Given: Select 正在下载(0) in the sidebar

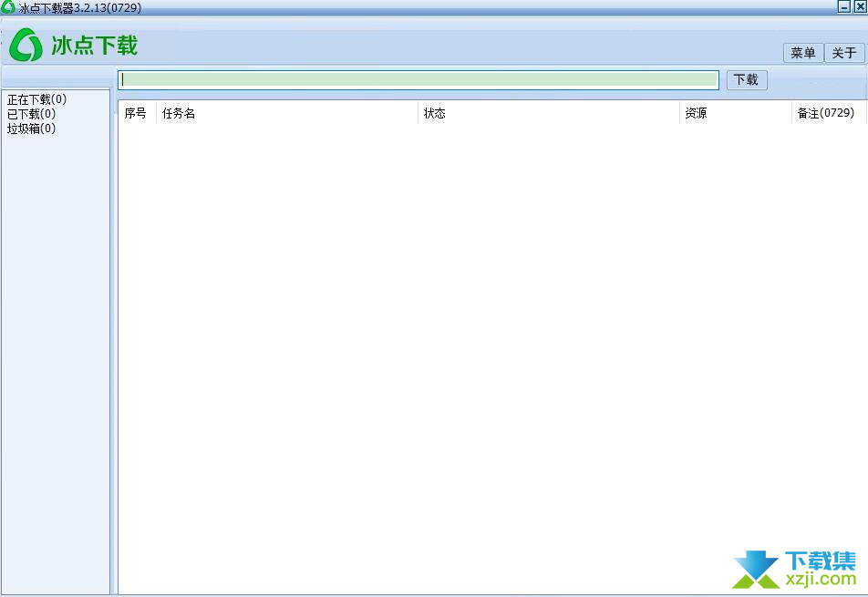Looking at the screenshot, I should point(37,98).
